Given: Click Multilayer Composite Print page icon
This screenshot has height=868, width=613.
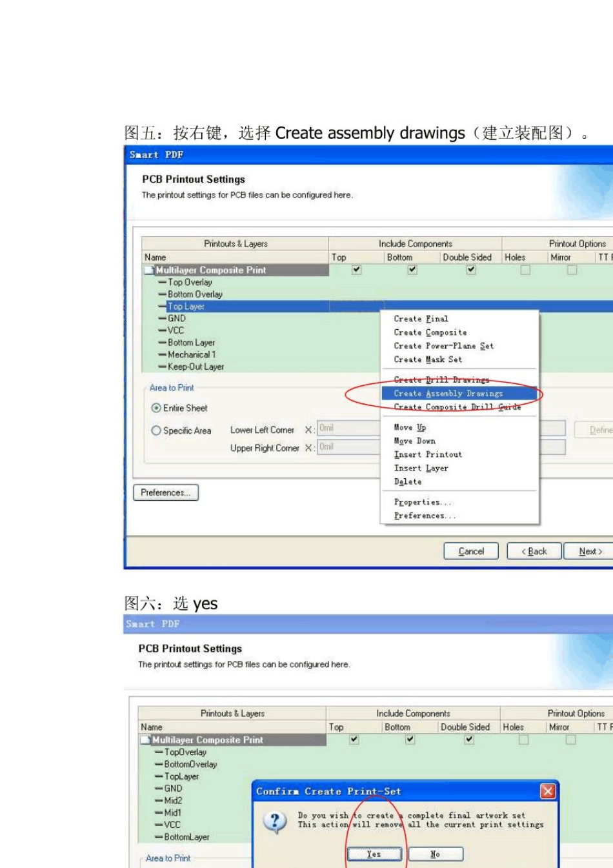Looking at the screenshot, I should tap(149, 270).
